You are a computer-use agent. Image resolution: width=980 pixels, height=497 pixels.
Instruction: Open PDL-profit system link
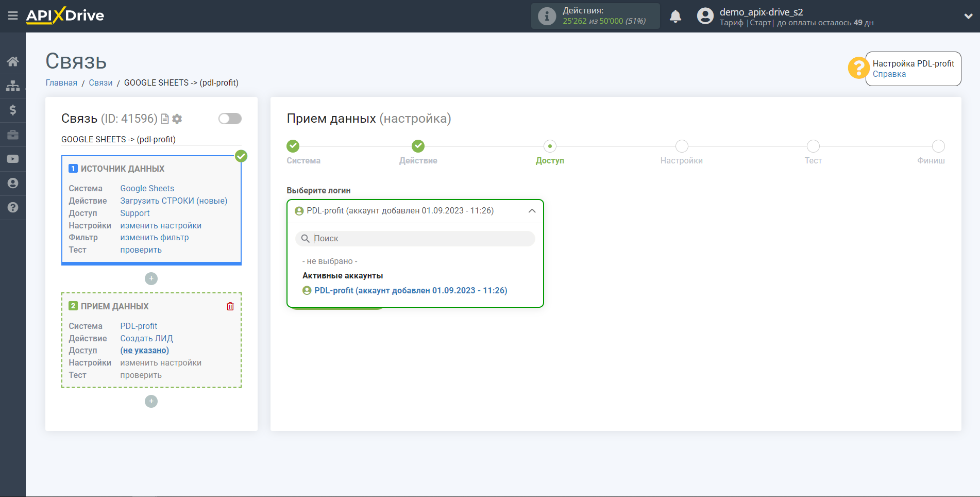coord(139,326)
